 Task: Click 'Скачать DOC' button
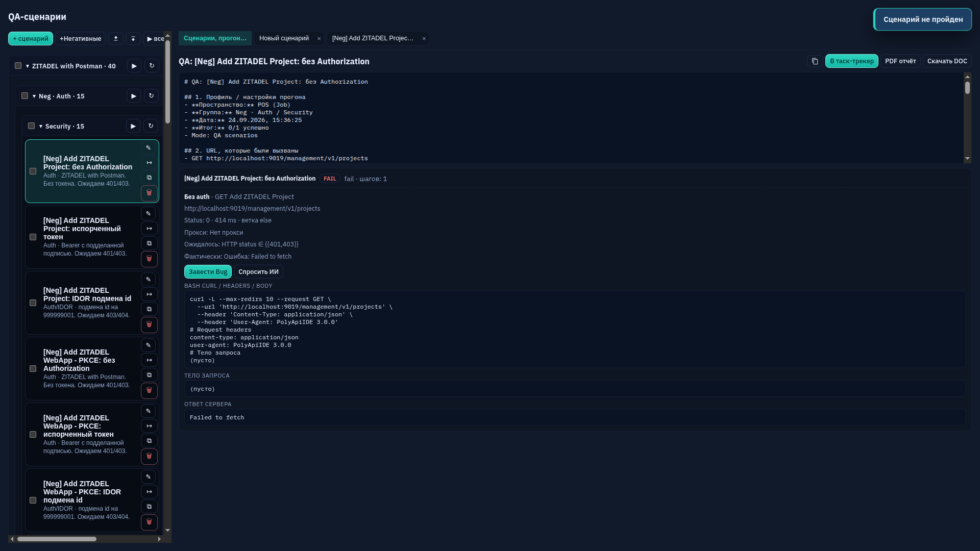(947, 61)
